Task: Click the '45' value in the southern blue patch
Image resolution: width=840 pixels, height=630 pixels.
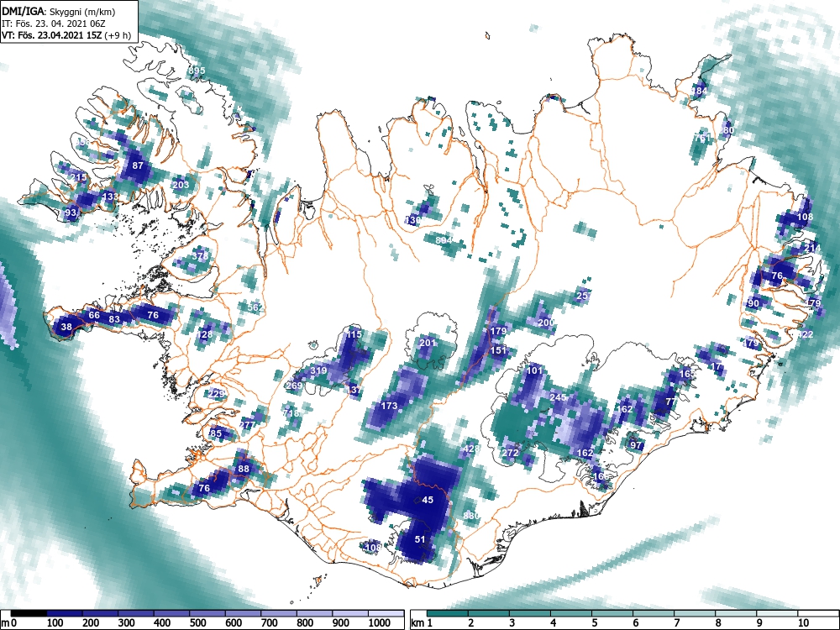Action: click(428, 500)
